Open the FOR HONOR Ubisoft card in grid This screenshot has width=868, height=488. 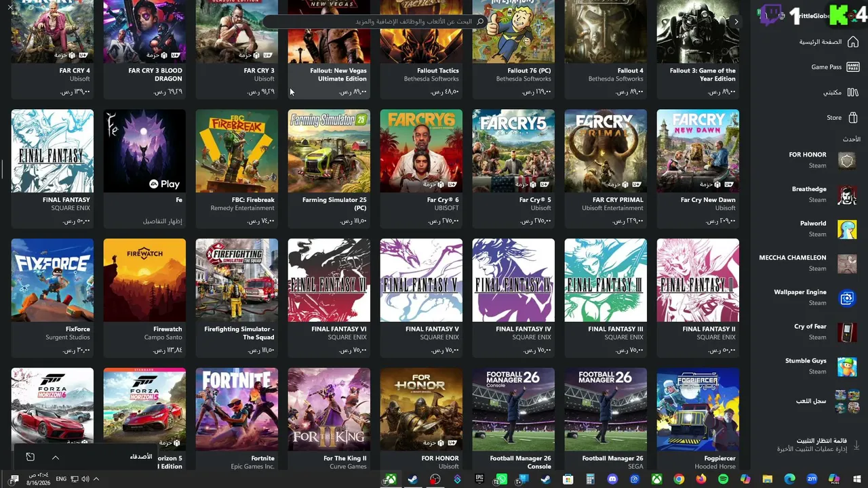point(421,419)
